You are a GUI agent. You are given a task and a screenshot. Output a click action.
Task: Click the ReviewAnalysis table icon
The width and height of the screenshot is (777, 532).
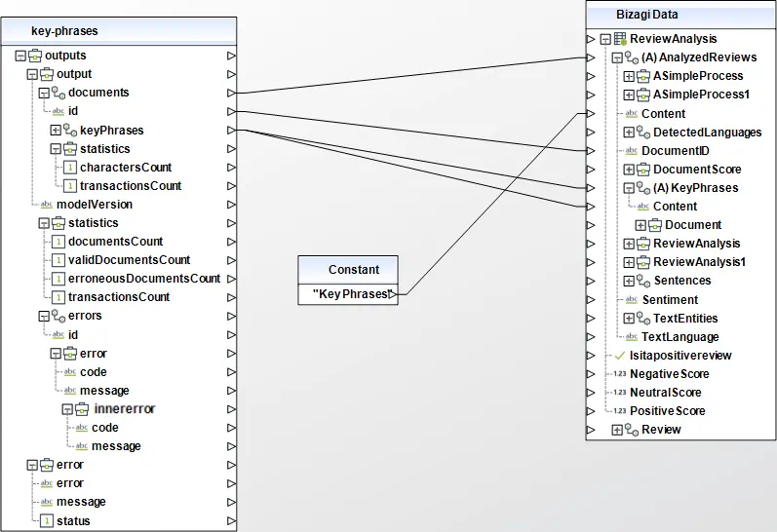click(x=620, y=39)
